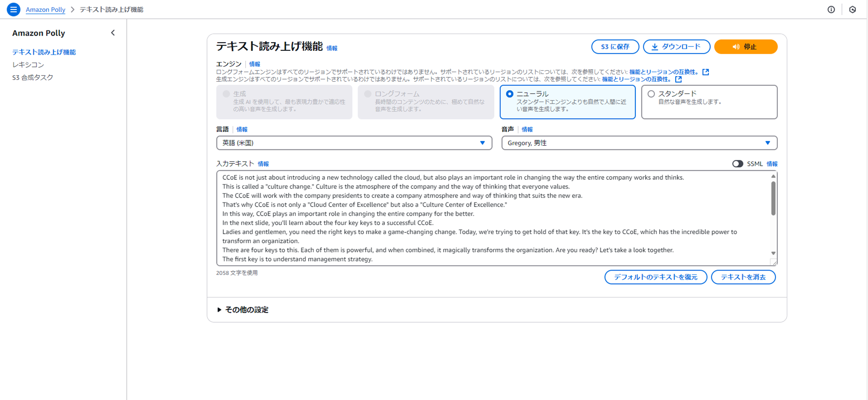Viewport: 868px width, 400px height.
Task: Open 情報 link next to 音声
Action: [x=527, y=129]
